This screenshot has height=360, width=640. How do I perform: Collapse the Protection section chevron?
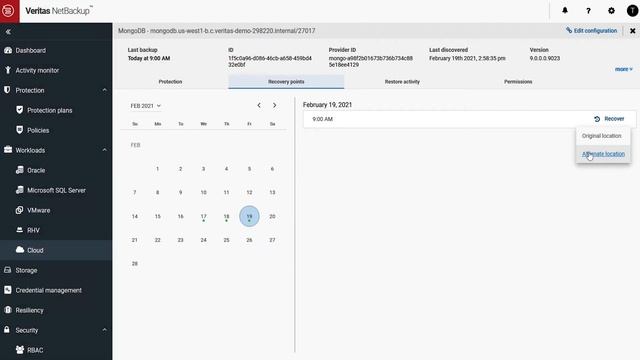point(104,90)
